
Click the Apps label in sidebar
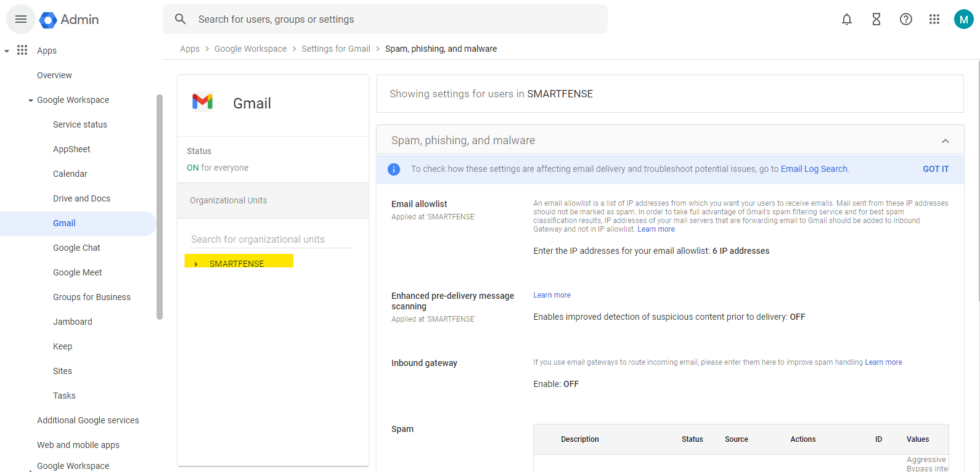pos(47,51)
